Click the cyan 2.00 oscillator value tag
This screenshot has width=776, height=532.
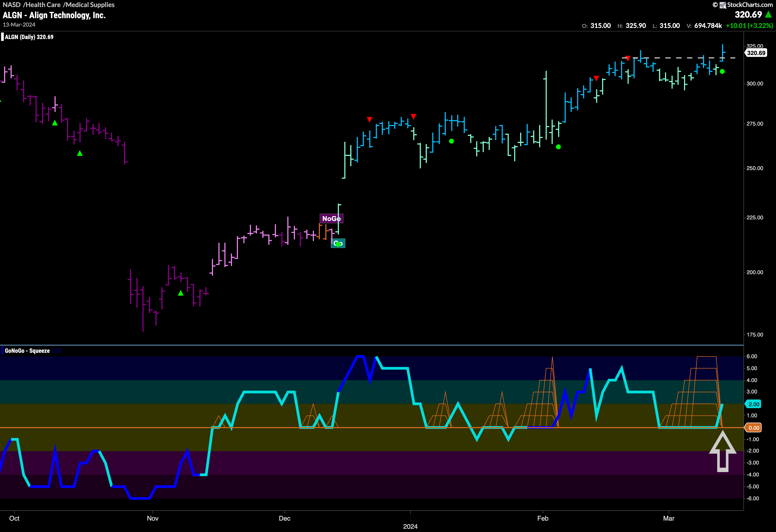point(754,404)
